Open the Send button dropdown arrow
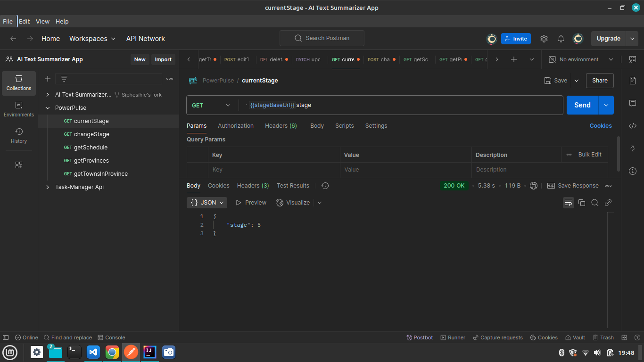The width and height of the screenshot is (644, 362). (x=606, y=105)
